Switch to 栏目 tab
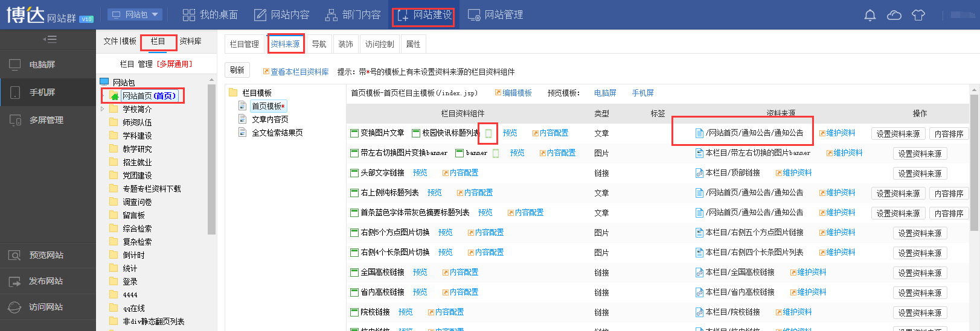Image resolution: width=980 pixels, height=331 pixels. (x=158, y=41)
